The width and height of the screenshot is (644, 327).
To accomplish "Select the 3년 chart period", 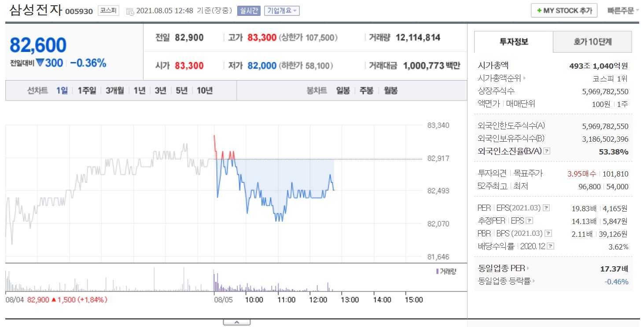I will [x=160, y=91].
